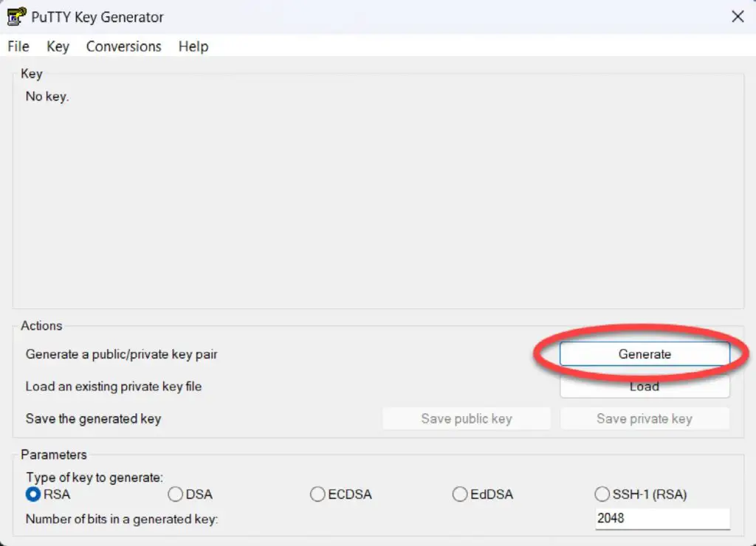Open the Help menu
756x546 pixels.
pos(193,46)
